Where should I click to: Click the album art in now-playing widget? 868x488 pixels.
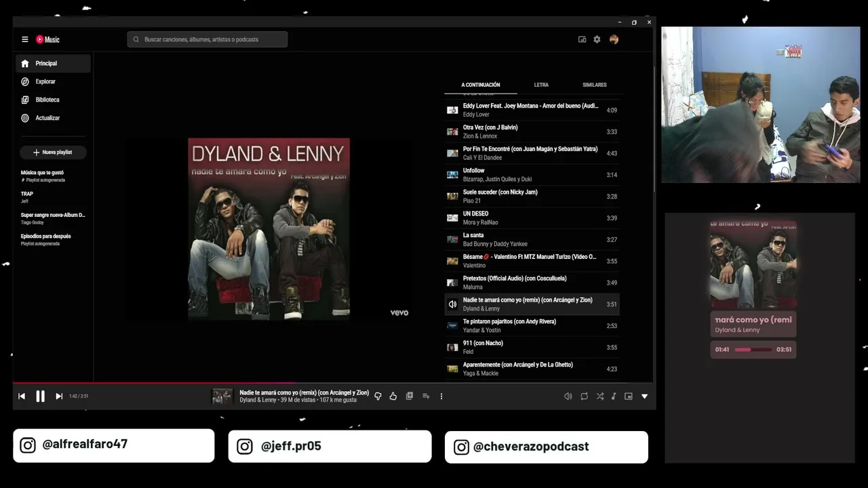coord(753,264)
